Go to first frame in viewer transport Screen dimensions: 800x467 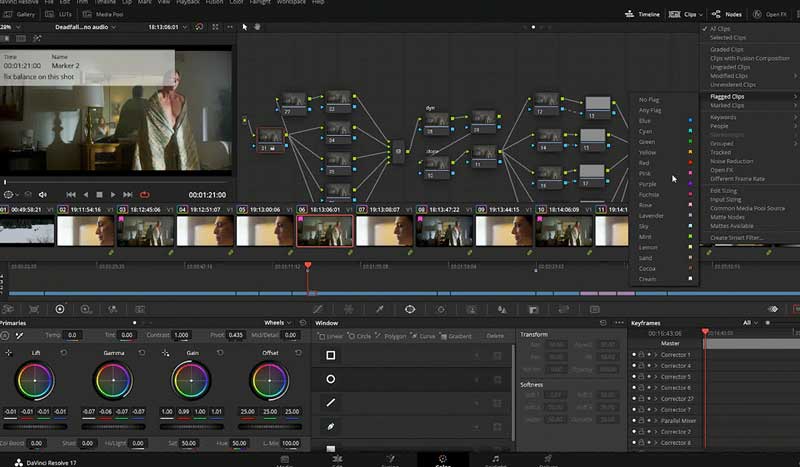(x=71, y=194)
